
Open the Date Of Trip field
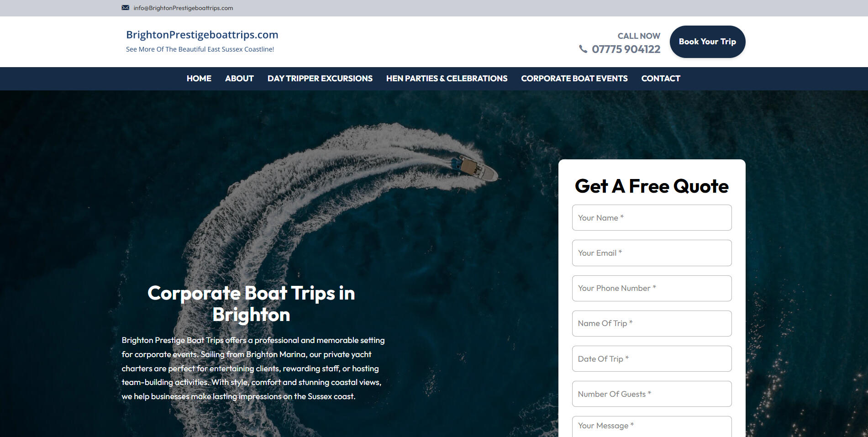click(x=652, y=359)
